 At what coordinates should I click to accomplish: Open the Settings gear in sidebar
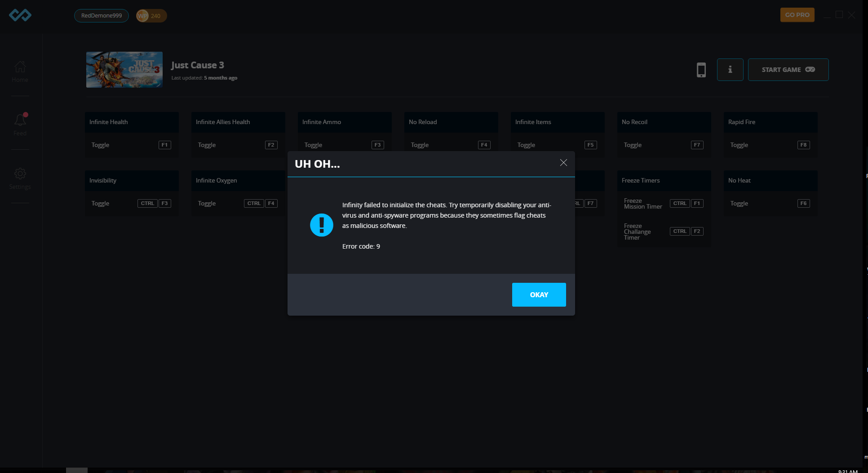click(20, 178)
